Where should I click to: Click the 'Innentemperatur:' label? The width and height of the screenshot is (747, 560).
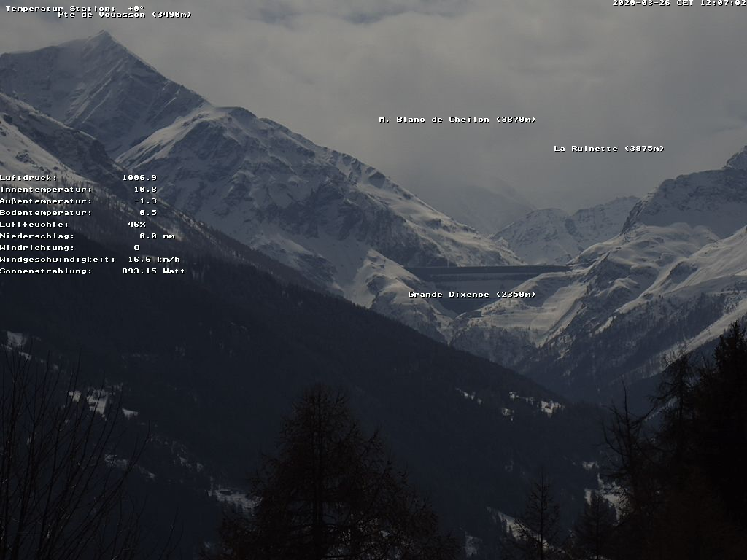46,190
